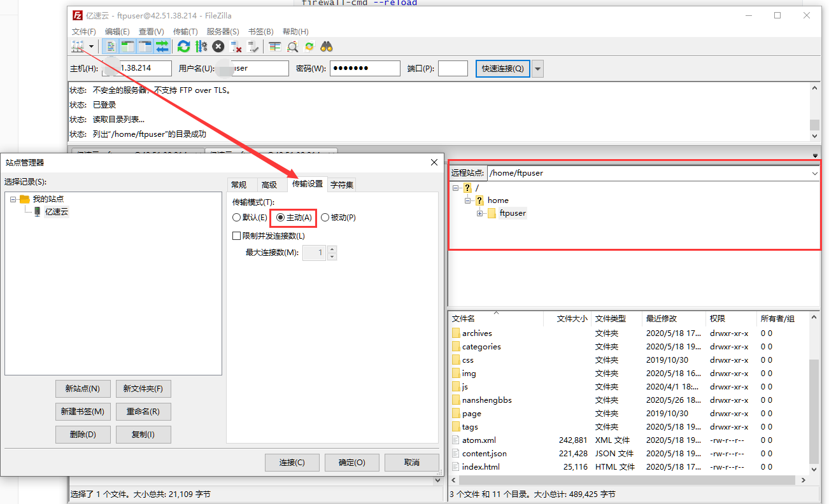Click the atom.xml file icon
This screenshot has height=504, width=829.
click(456, 440)
